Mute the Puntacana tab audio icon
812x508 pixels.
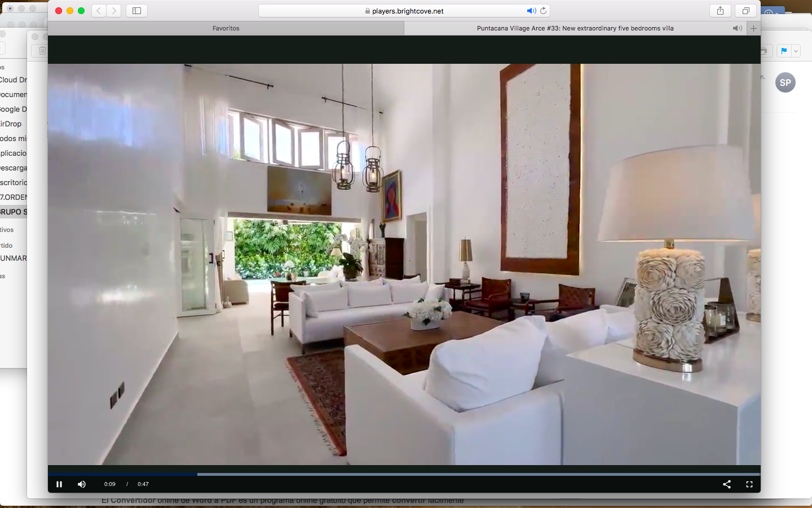tap(737, 28)
